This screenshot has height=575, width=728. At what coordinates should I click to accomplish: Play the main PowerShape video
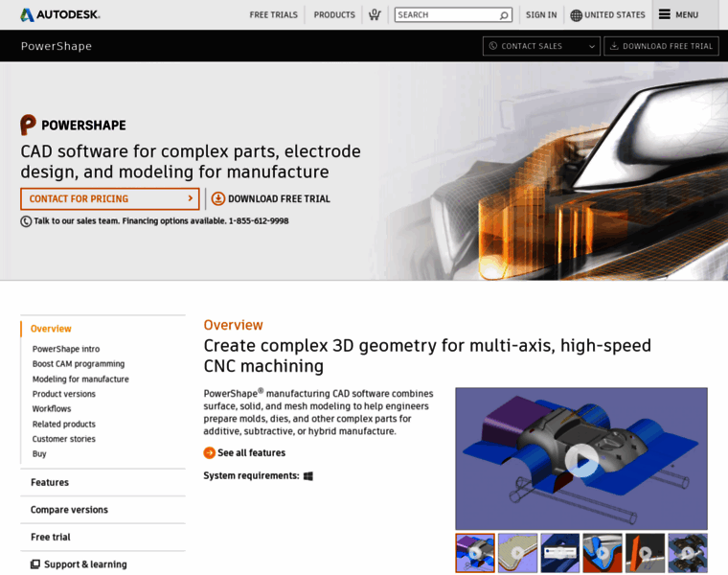click(580, 460)
